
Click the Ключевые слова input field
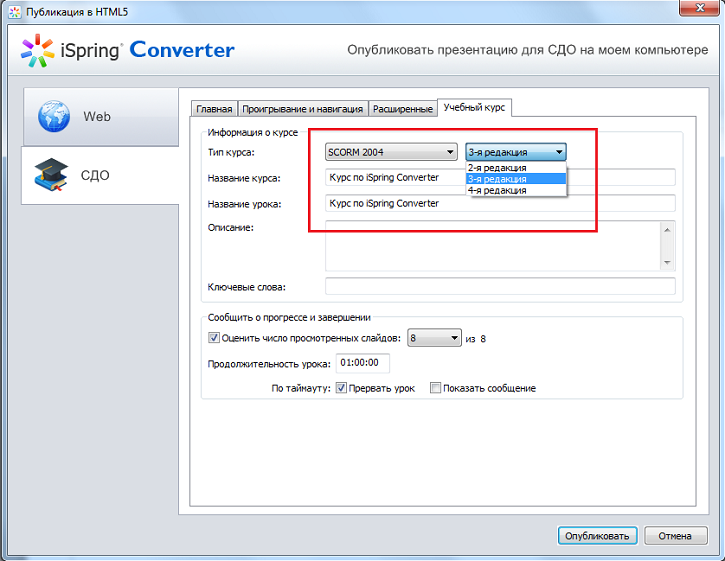pyautogui.click(x=500, y=286)
